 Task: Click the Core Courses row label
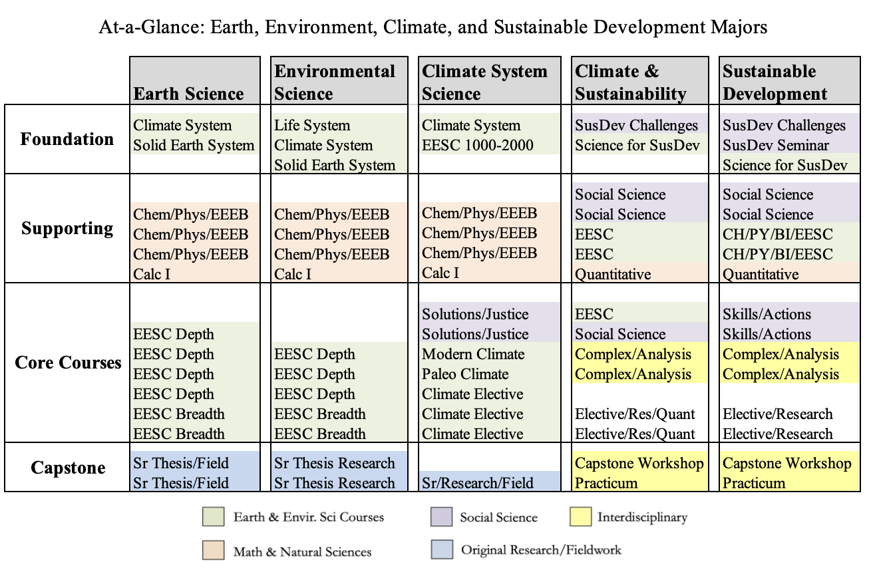tap(68, 363)
